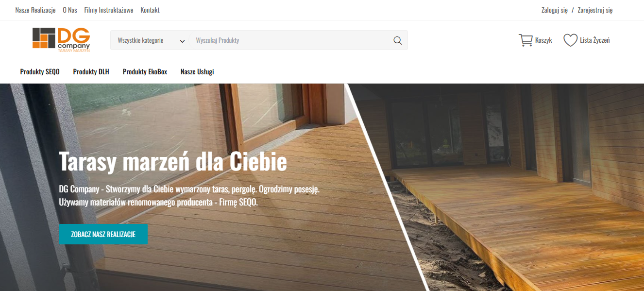644x291 pixels.
Task: Click Zarejestruj się register link
Action: point(595,10)
